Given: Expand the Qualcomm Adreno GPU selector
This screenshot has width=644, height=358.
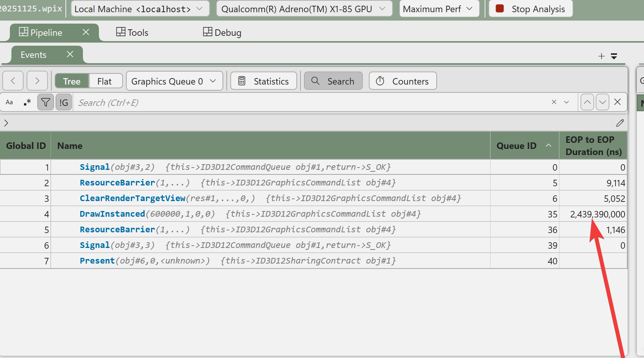Looking at the screenshot, I should 304,9.
